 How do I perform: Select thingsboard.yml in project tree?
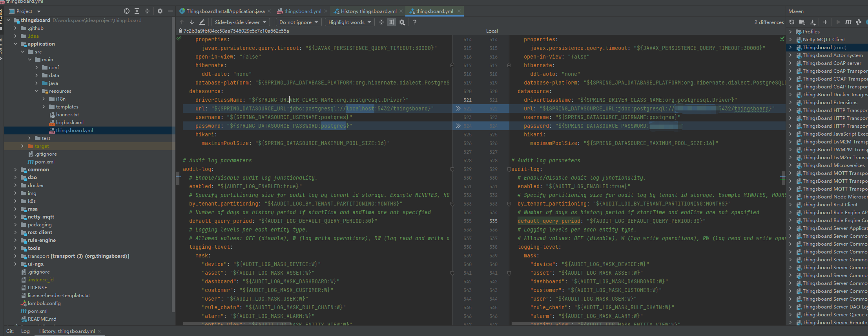[x=74, y=130]
